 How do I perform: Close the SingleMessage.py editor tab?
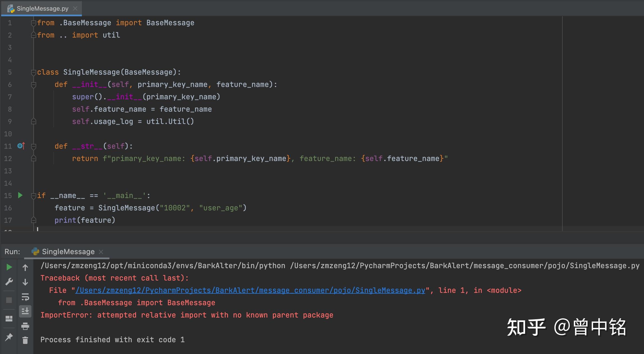75,8
